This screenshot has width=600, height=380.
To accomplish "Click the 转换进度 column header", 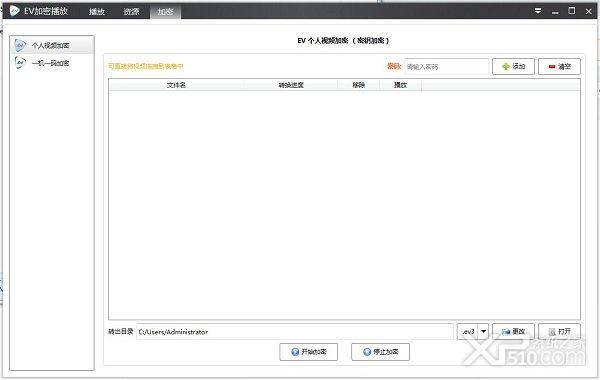I will point(291,85).
